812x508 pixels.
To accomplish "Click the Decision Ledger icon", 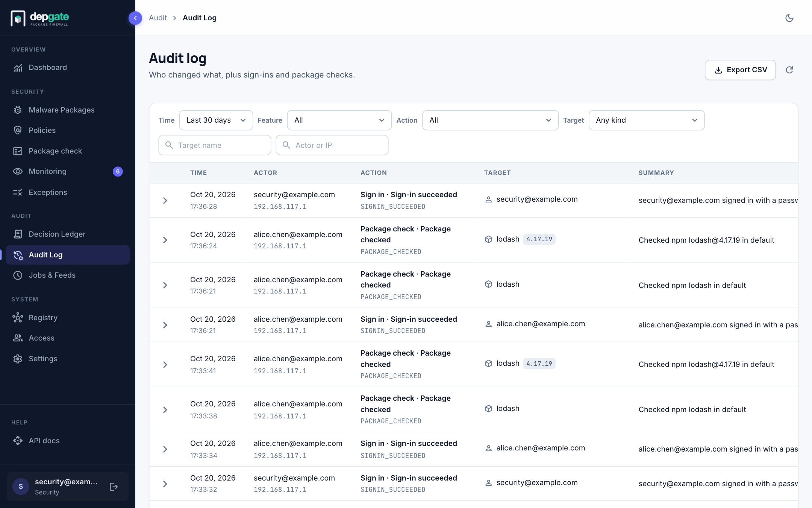I will [18, 234].
